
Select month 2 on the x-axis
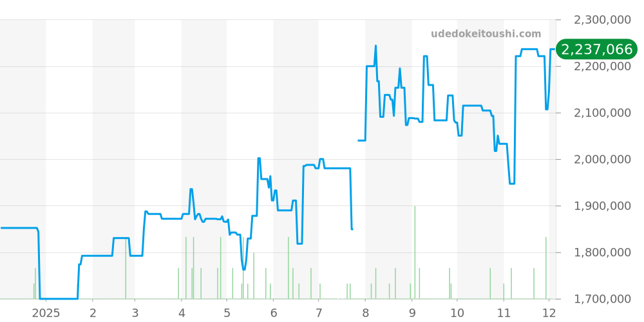(93, 313)
